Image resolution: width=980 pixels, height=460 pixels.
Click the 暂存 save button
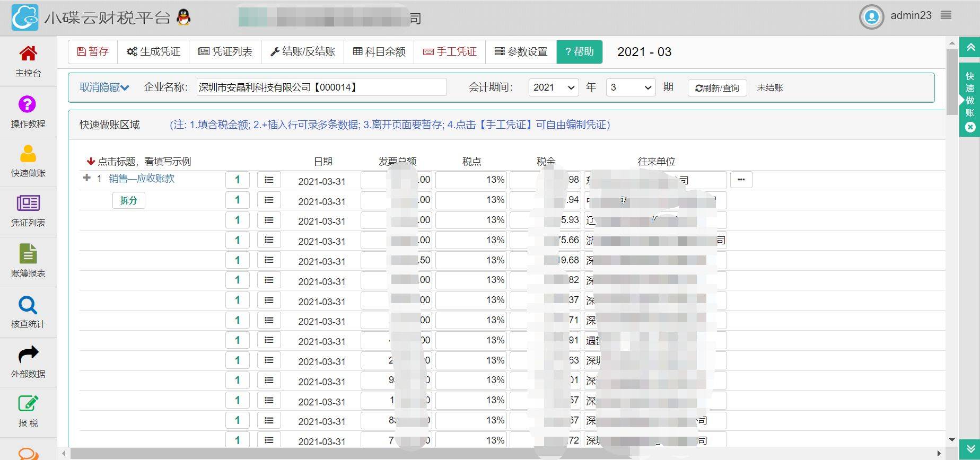[93, 51]
